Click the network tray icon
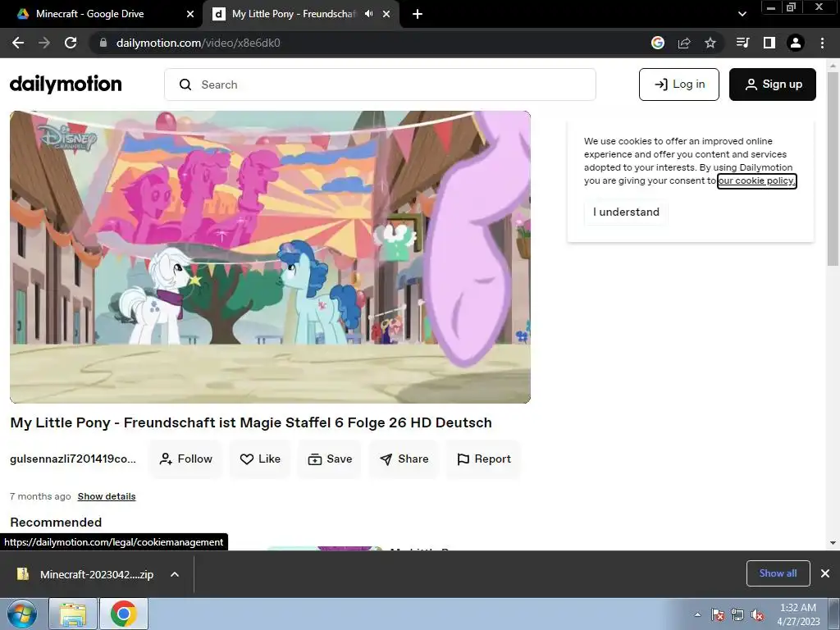 [x=737, y=615]
